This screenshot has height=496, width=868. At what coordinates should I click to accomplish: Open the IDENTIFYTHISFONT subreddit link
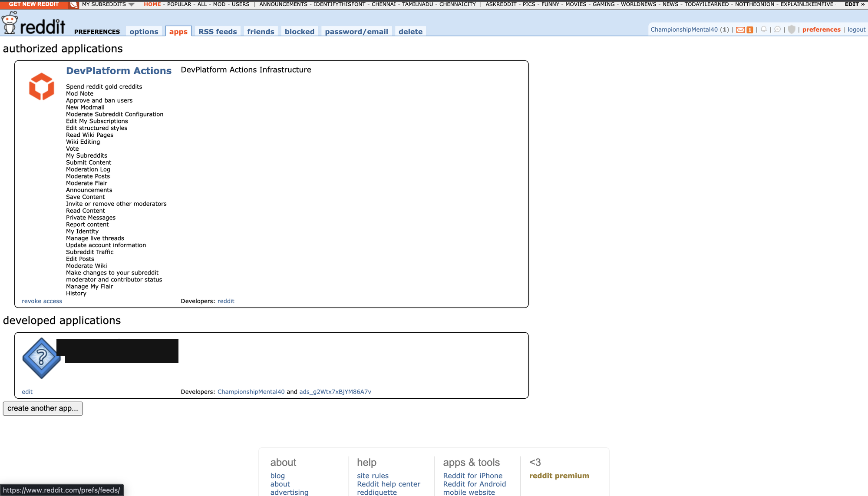tap(340, 4)
